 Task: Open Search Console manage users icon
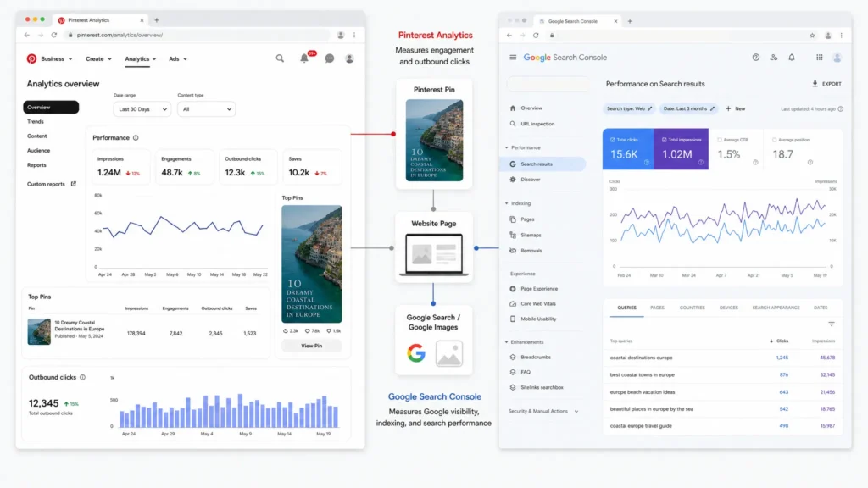click(774, 58)
